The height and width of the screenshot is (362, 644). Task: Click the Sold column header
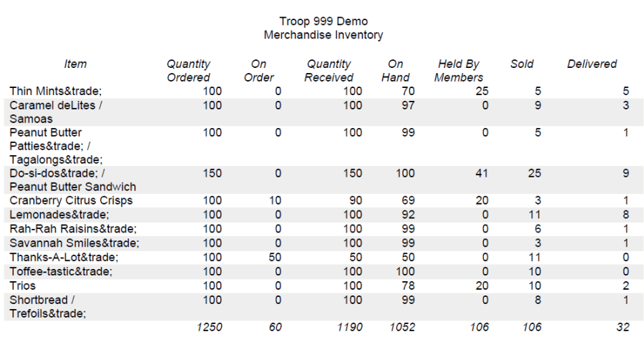(x=522, y=64)
